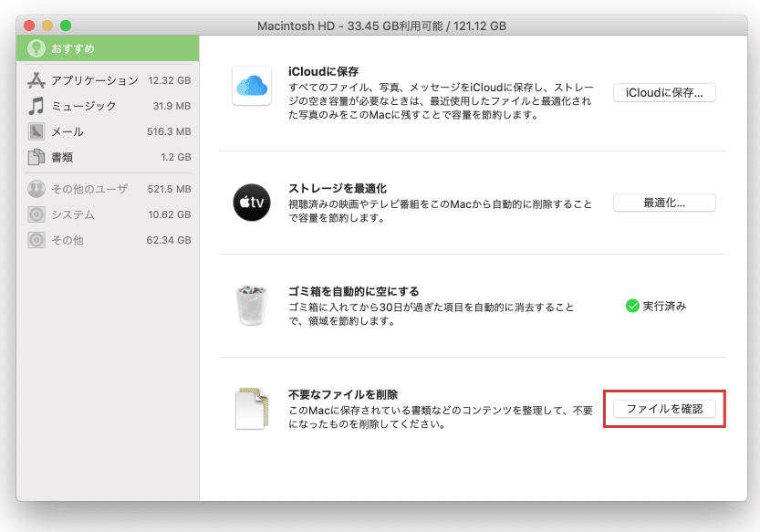Click the Apple TV icon beside ストレージを最適化

[248, 203]
